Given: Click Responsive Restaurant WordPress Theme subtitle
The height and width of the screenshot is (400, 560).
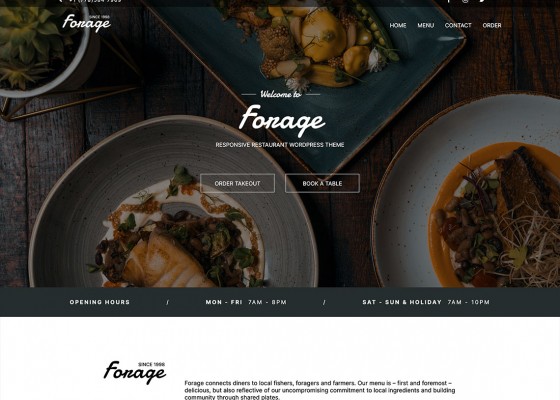Looking at the screenshot, I should pyautogui.click(x=280, y=145).
